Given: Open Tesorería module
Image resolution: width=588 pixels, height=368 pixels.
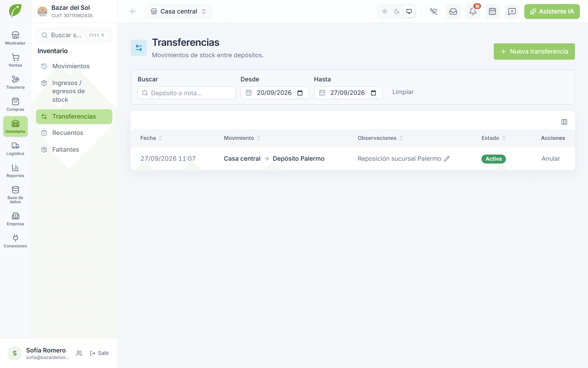Looking at the screenshot, I should (15, 82).
